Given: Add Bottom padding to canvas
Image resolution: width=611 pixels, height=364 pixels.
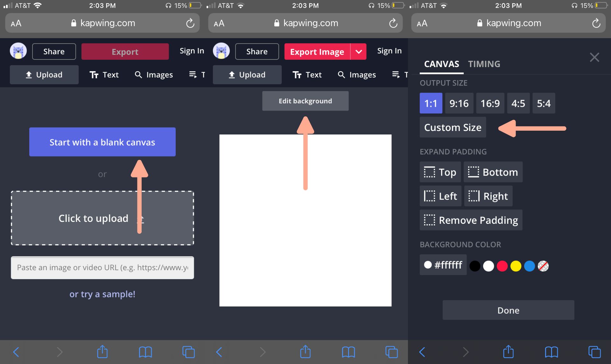Looking at the screenshot, I should coord(493,172).
